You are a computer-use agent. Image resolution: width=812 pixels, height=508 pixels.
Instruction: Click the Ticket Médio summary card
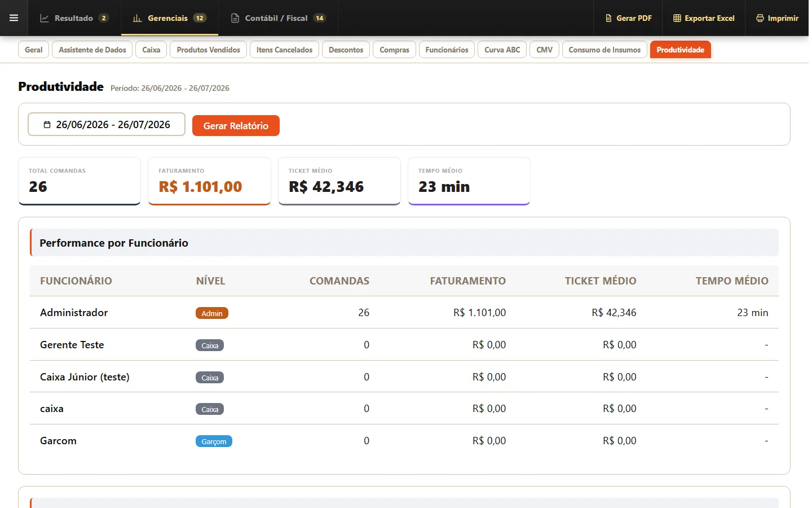point(339,181)
